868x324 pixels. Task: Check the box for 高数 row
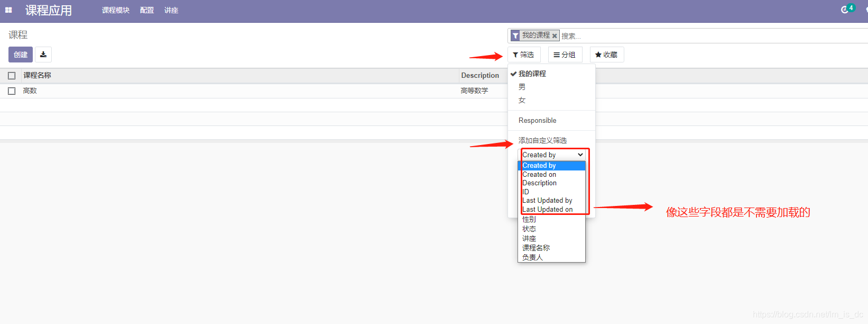coord(12,91)
